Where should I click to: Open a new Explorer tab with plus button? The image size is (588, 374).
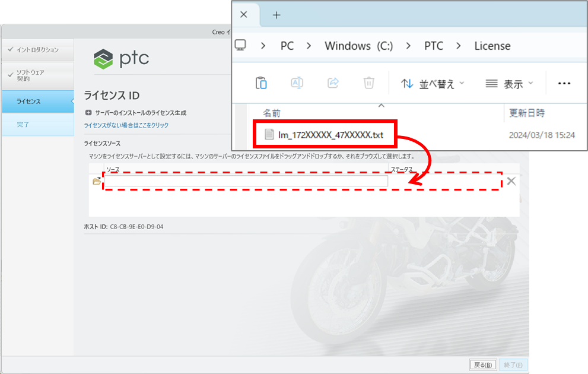[x=276, y=15]
